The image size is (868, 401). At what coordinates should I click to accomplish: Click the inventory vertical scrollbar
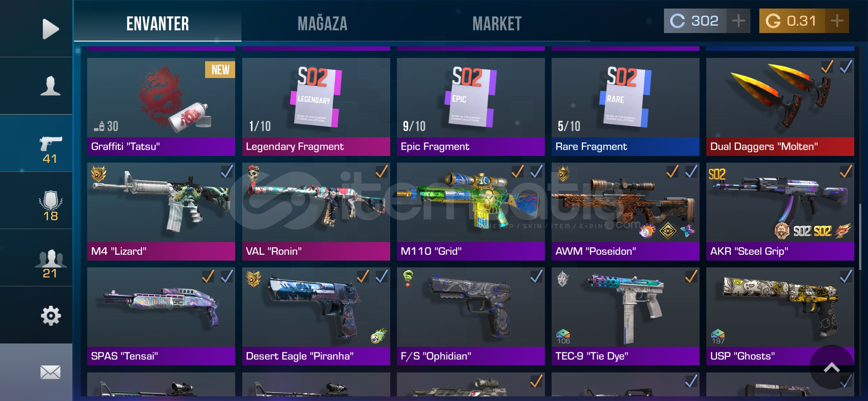(861, 238)
